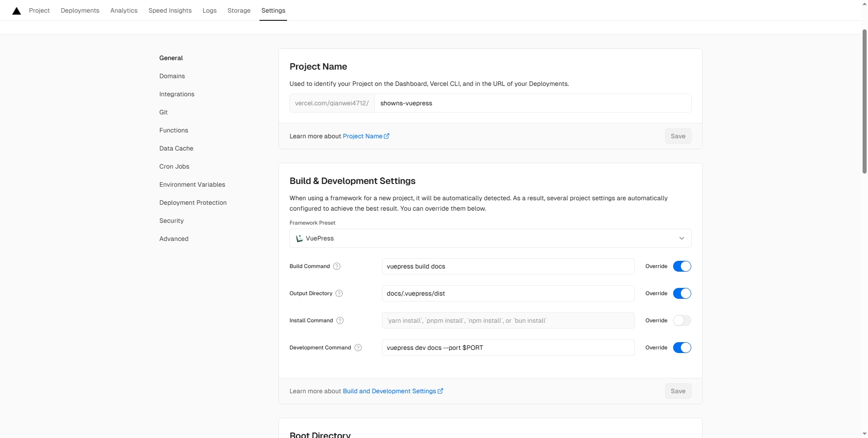Screen dimensions: 868x438
Task: Click the Framework Preset label
Action: (312, 223)
